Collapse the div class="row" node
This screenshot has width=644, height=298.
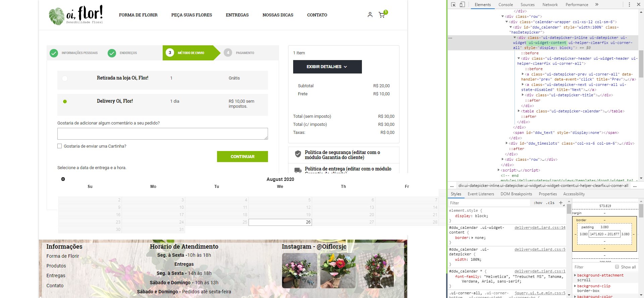point(502,16)
